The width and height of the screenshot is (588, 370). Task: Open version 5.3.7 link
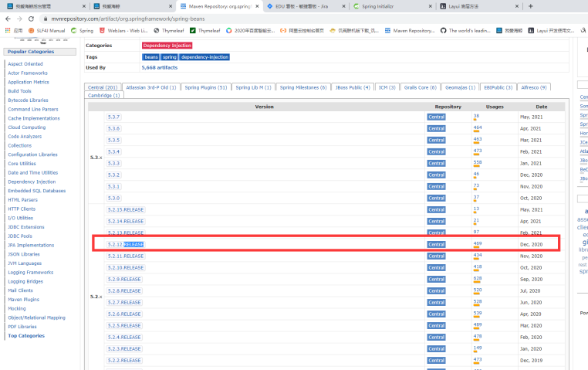pyautogui.click(x=113, y=117)
